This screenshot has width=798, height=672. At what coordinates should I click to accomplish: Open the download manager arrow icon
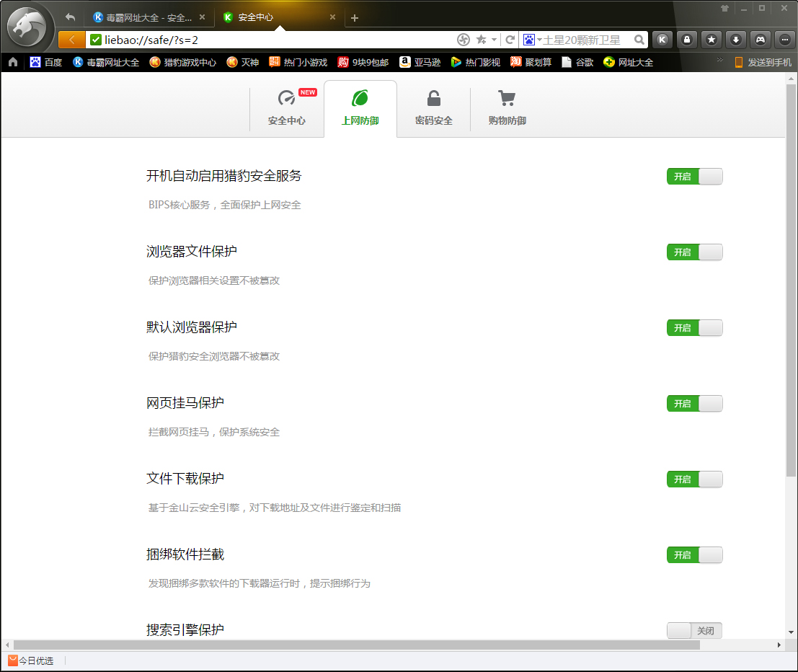coord(735,40)
